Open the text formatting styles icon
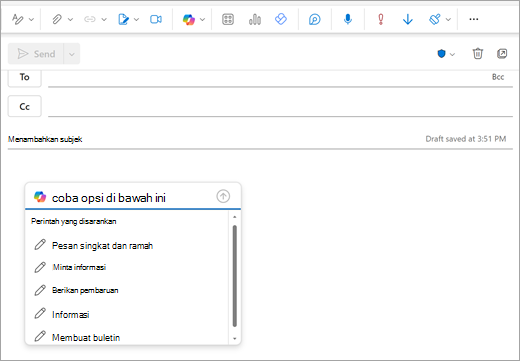Viewport: 520px width, 361px height. pos(17,19)
